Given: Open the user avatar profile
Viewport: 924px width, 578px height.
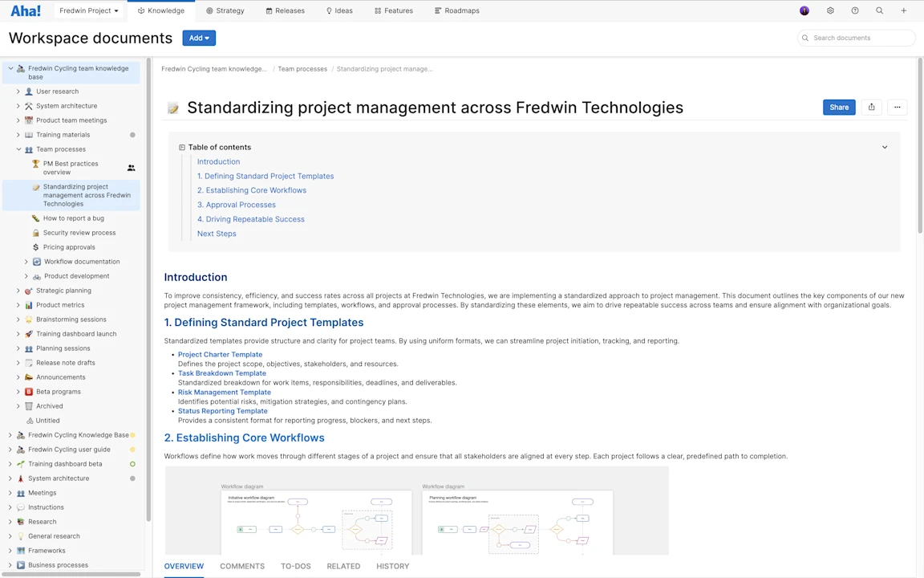Looking at the screenshot, I should [804, 10].
